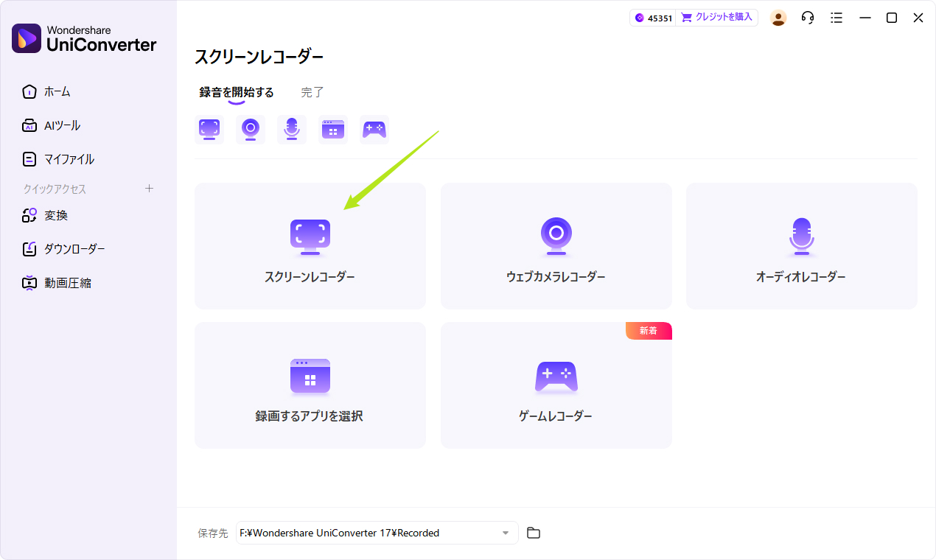This screenshot has width=936, height=560.
Task: Select the game controller icon in the toolbar
Action: point(374,129)
